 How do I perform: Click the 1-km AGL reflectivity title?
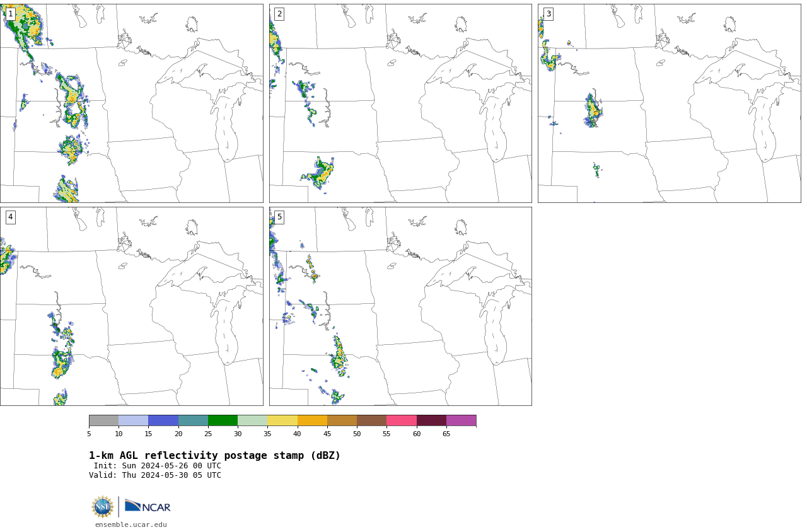coord(214,456)
